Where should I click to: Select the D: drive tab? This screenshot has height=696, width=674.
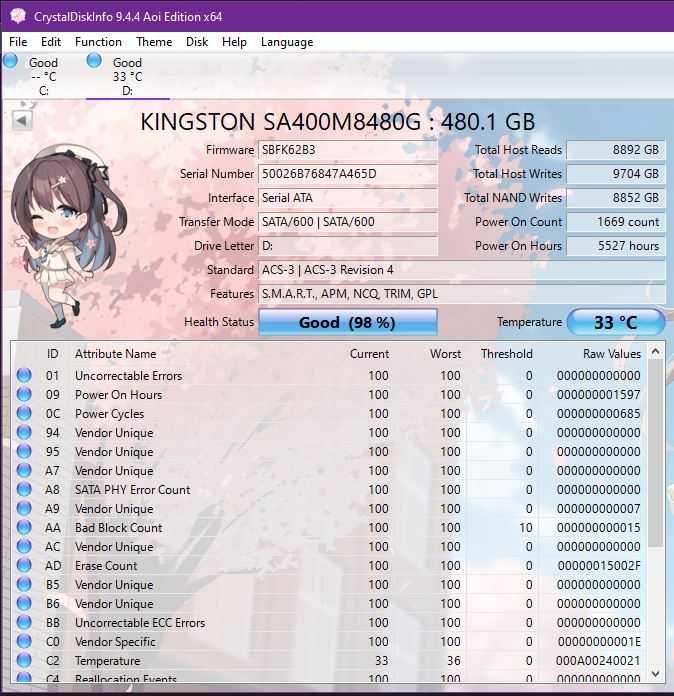point(127,76)
